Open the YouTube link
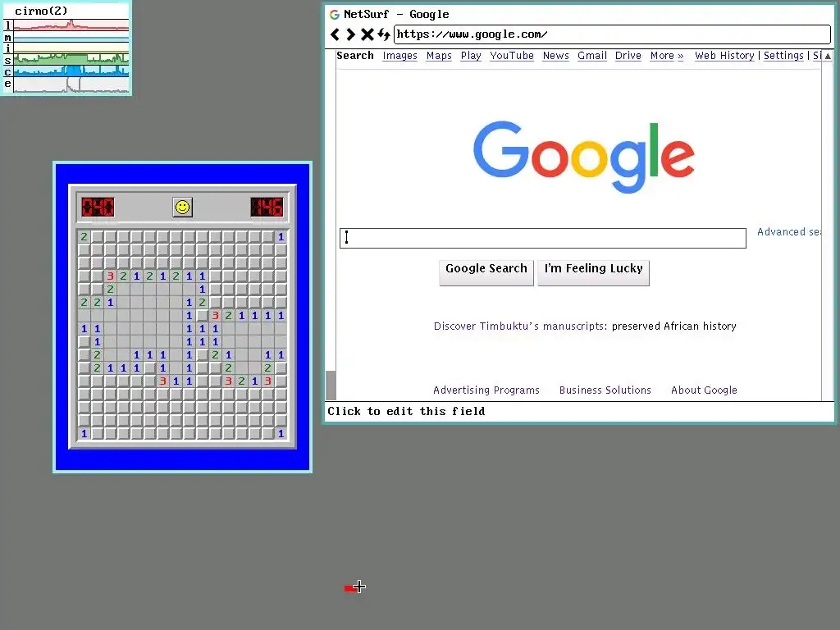The height and width of the screenshot is (630, 840). tap(512, 56)
